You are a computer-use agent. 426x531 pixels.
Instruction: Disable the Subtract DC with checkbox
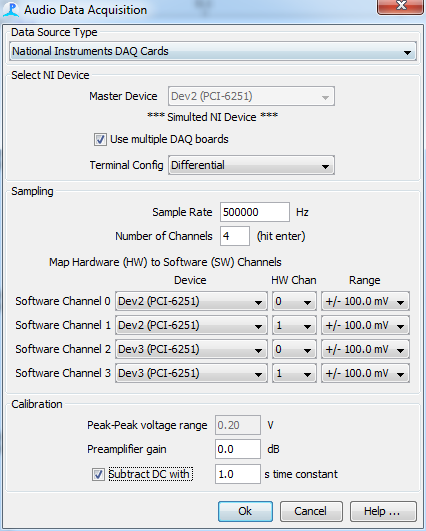click(98, 474)
